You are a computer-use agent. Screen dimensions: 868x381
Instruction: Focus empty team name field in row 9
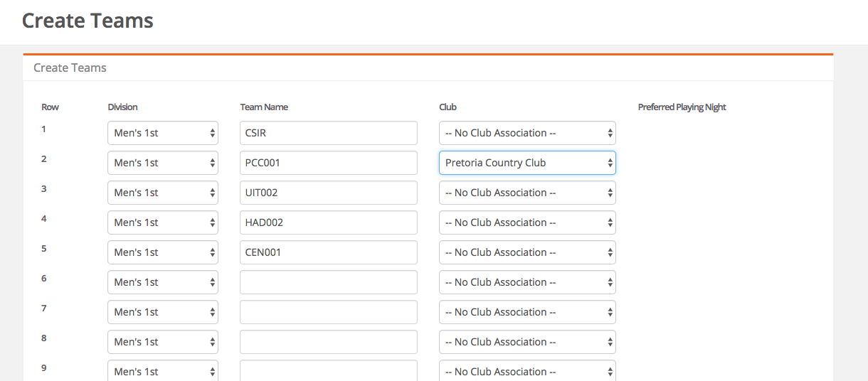click(329, 370)
